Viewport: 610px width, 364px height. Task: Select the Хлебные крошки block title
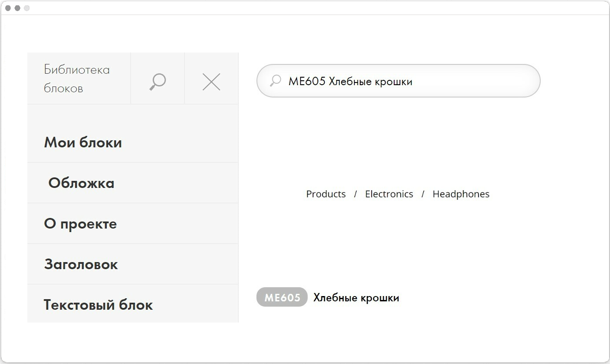[356, 298]
